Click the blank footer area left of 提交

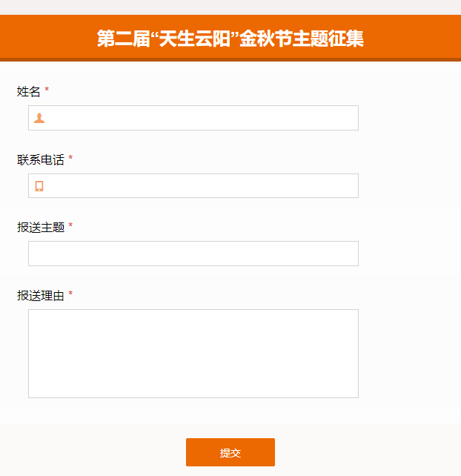(89, 451)
